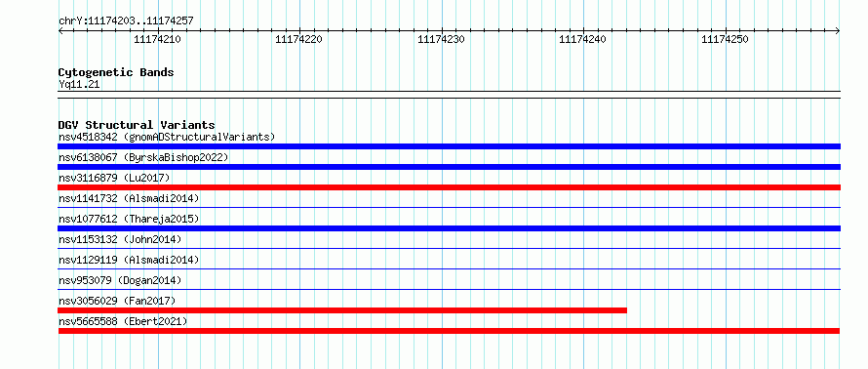Image resolution: width=868 pixels, height=369 pixels.
Task: Select the nsv953079 Dogan2014 feature line
Action: pyautogui.click(x=449, y=290)
